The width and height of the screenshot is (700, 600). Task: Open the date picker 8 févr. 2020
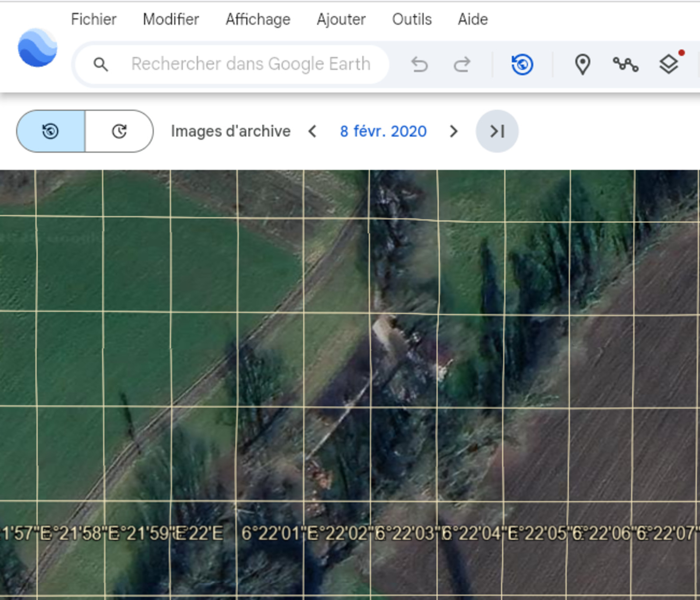tap(383, 131)
